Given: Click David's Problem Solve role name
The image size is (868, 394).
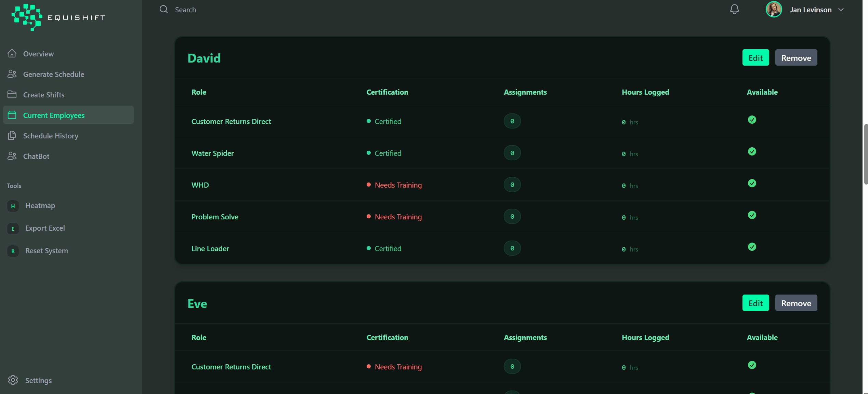Looking at the screenshot, I should click(215, 217).
